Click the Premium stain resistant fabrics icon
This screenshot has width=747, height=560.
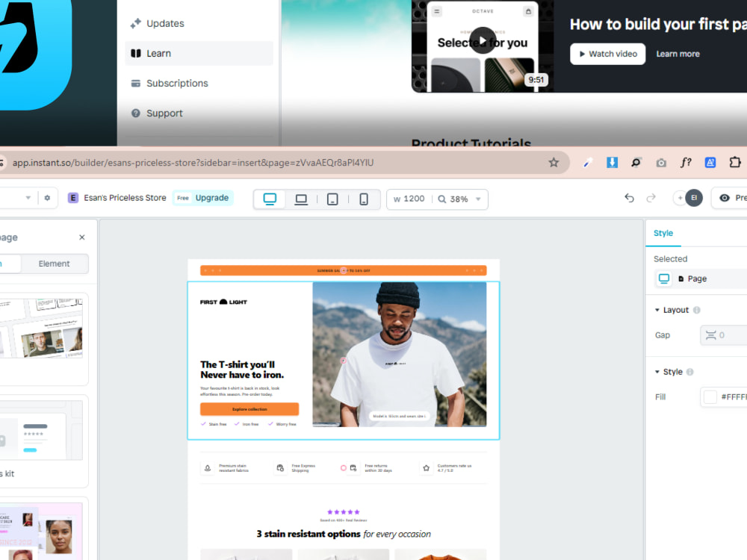point(208,468)
